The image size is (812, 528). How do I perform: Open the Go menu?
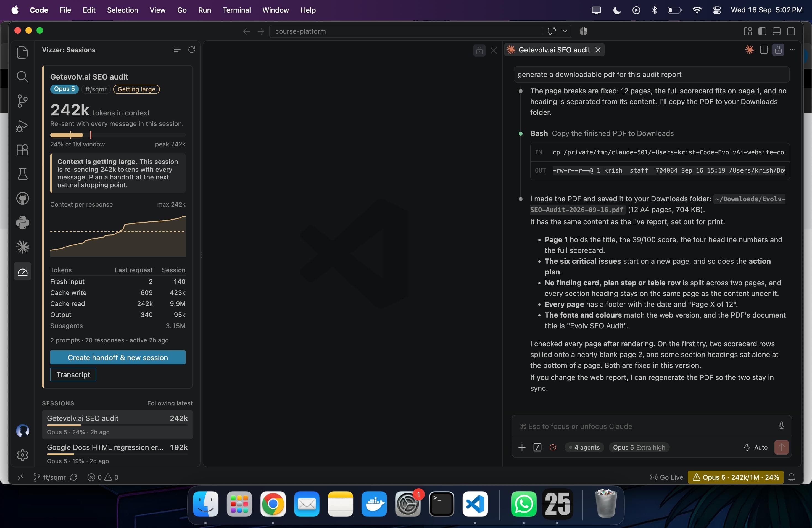(x=182, y=10)
